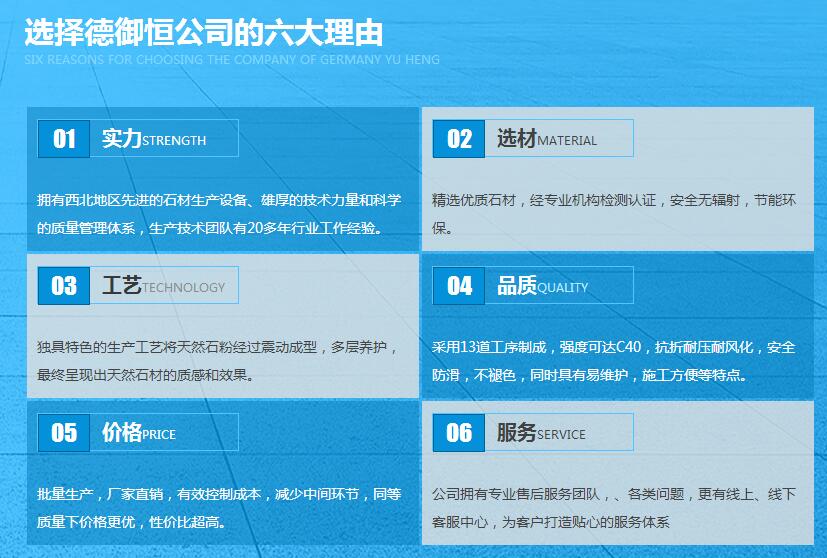Click the material description starting 精选优质石材
Viewport: 827px width, 558px height.
click(614, 214)
